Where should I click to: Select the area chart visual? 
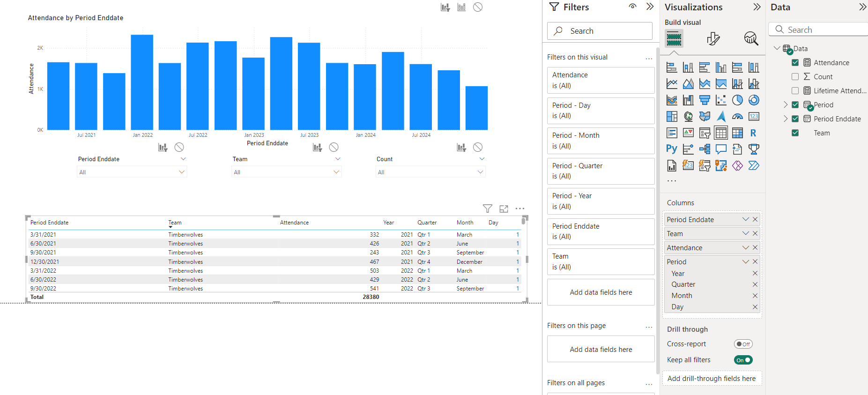tap(688, 84)
